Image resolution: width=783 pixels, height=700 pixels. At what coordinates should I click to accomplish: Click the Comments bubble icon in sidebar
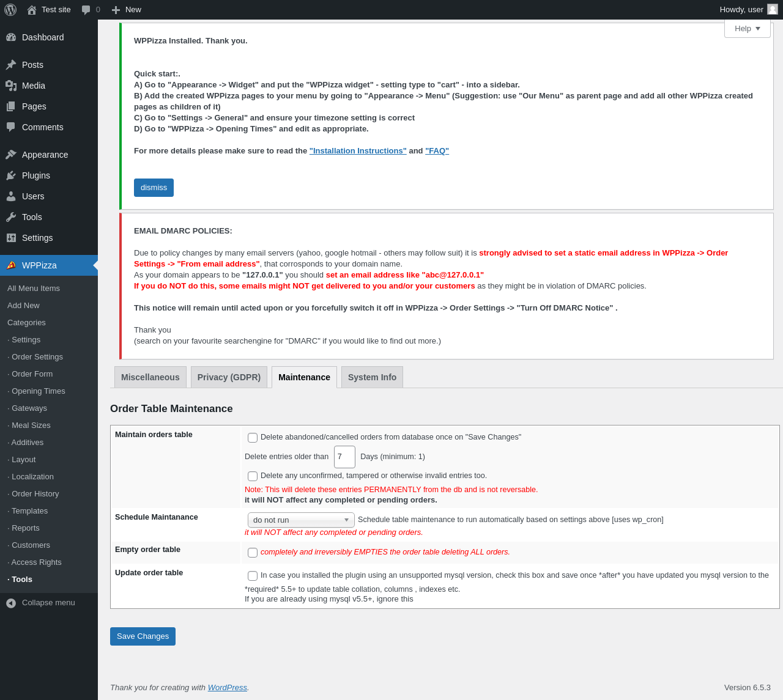click(x=11, y=127)
